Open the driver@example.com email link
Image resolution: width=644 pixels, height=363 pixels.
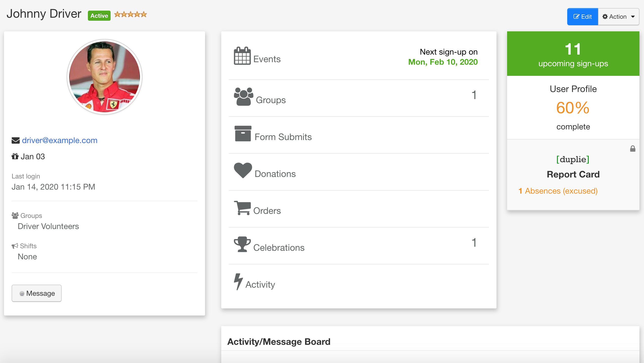click(x=60, y=140)
